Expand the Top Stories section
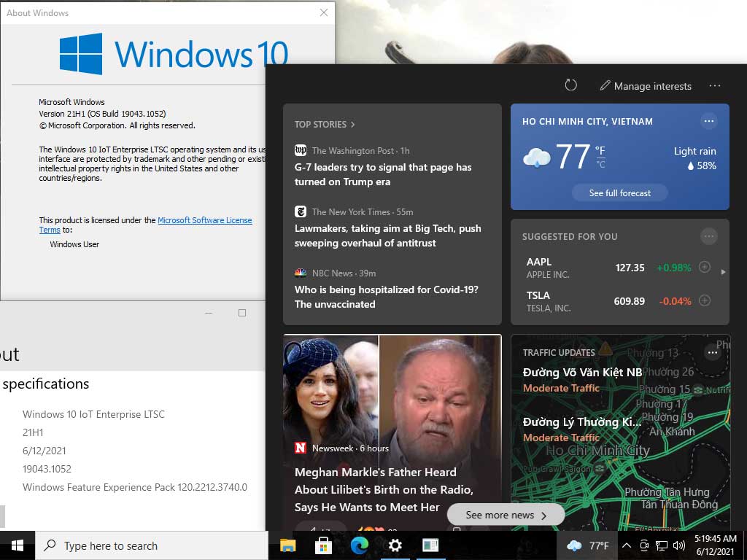747x560 pixels. coord(325,124)
